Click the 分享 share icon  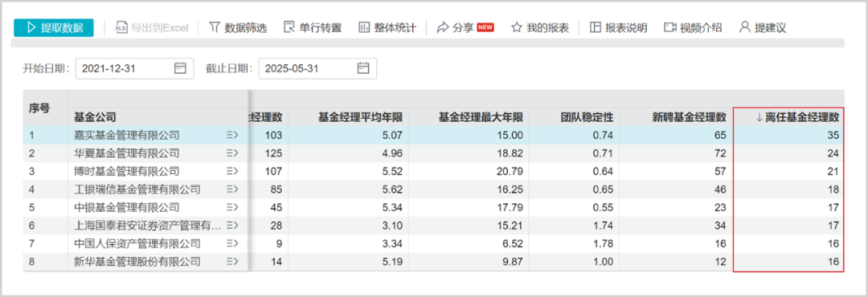(x=442, y=27)
